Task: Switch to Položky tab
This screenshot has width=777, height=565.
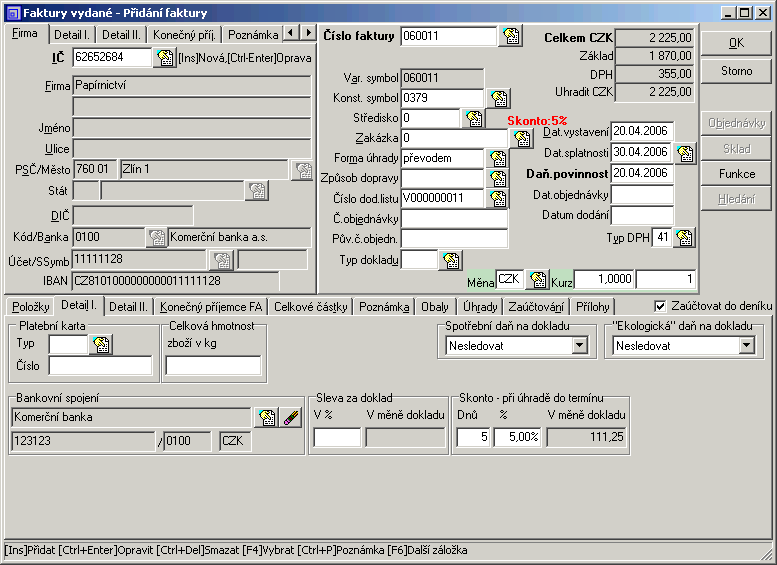Action: click(30, 307)
